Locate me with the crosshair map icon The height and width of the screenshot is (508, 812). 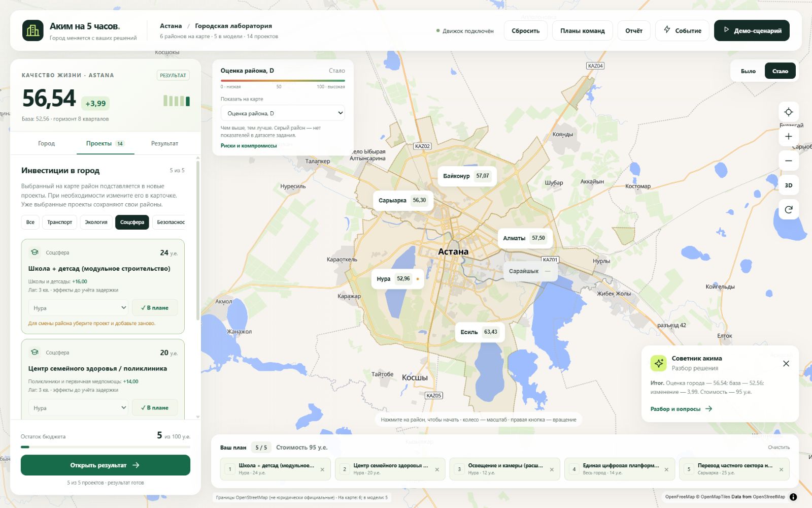[x=789, y=112]
